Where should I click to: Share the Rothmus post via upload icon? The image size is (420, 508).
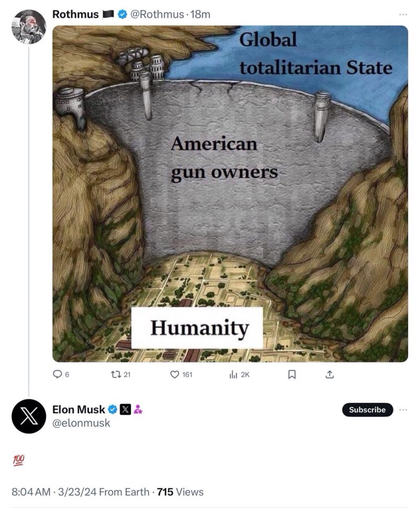pyautogui.click(x=329, y=374)
